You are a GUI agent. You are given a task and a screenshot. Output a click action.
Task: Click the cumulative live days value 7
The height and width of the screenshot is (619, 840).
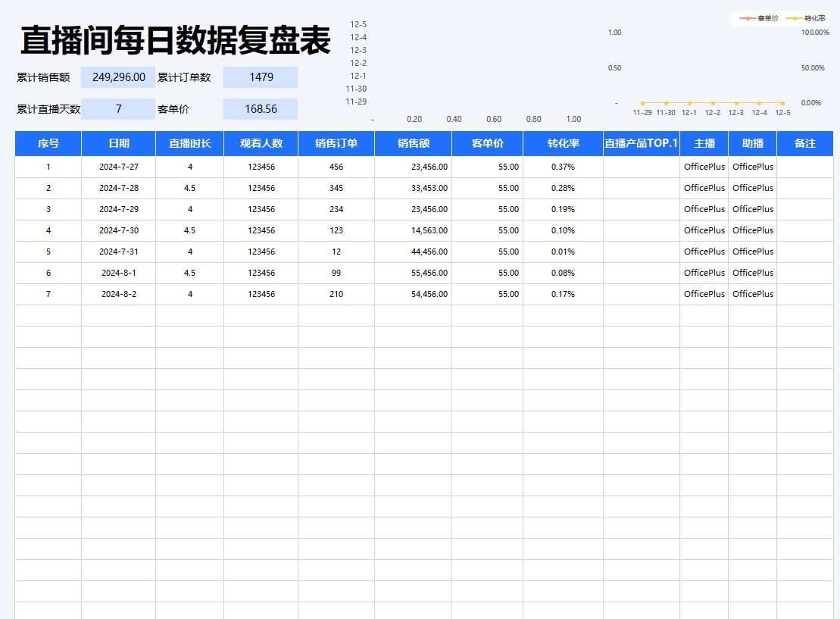point(118,109)
